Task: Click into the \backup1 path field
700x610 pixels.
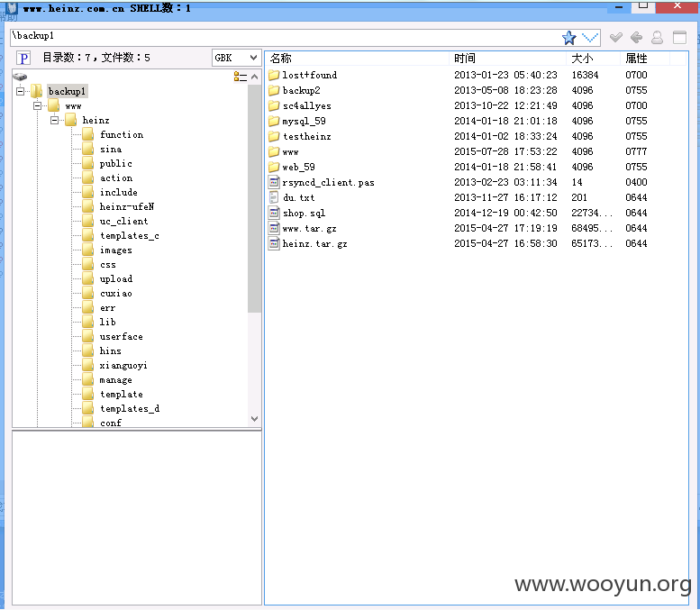Action: coord(286,38)
